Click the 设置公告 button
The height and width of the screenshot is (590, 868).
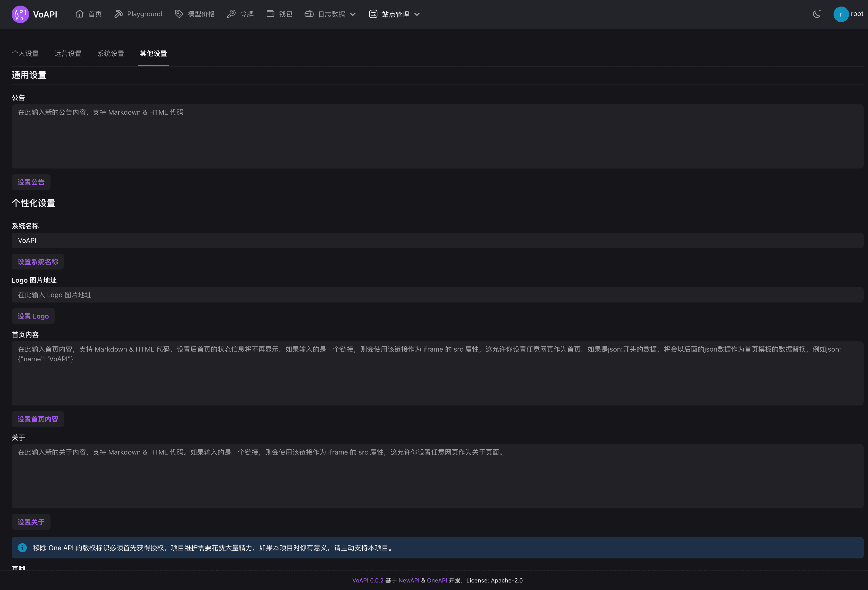(31, 182)
